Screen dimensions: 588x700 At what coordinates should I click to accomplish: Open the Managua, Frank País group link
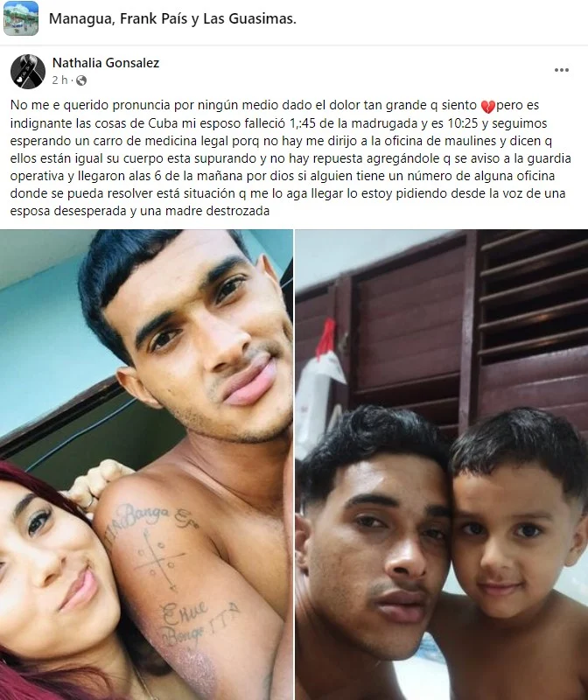(x=172, y=18)
